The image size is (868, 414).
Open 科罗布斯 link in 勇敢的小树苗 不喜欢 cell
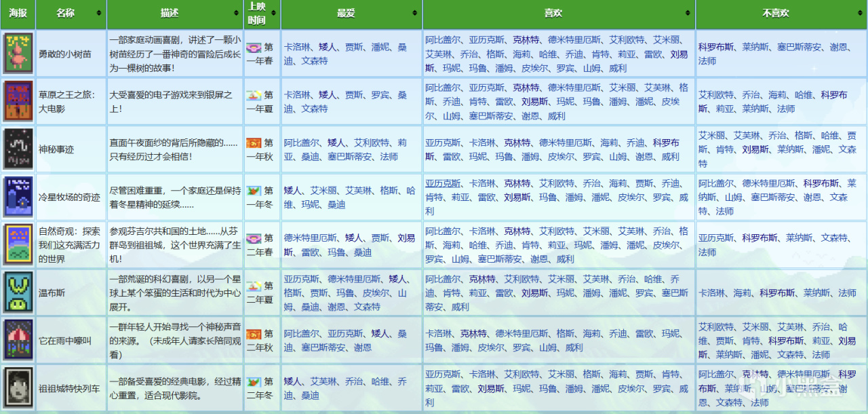click(716, 48)
